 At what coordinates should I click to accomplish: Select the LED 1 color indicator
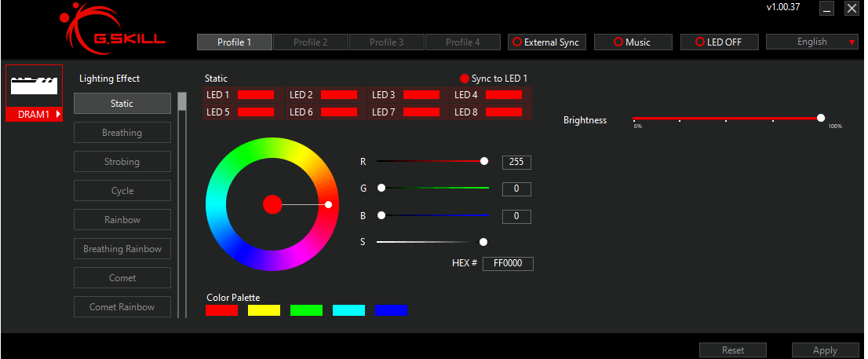pos(256,95)
